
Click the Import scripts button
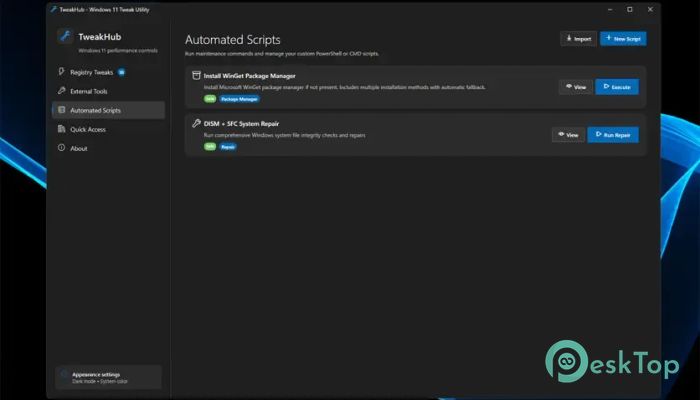pos(578,39)
